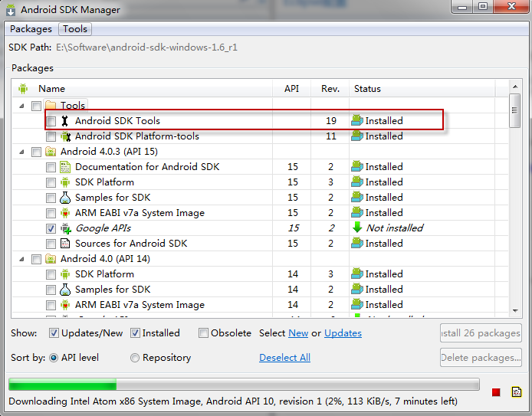Select the Repository sort radio button
Screen dimensions: 532x416
tap(135, 358)
